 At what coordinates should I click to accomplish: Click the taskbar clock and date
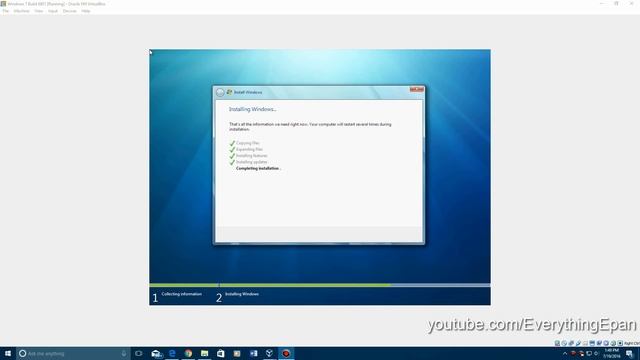click(x=611, y=353)
